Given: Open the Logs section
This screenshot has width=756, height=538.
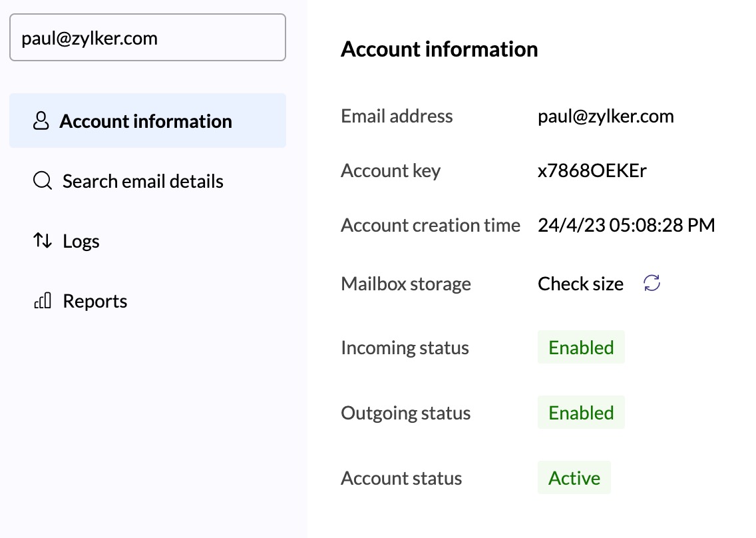Looking at the screenshot, I should pos(81,241).
